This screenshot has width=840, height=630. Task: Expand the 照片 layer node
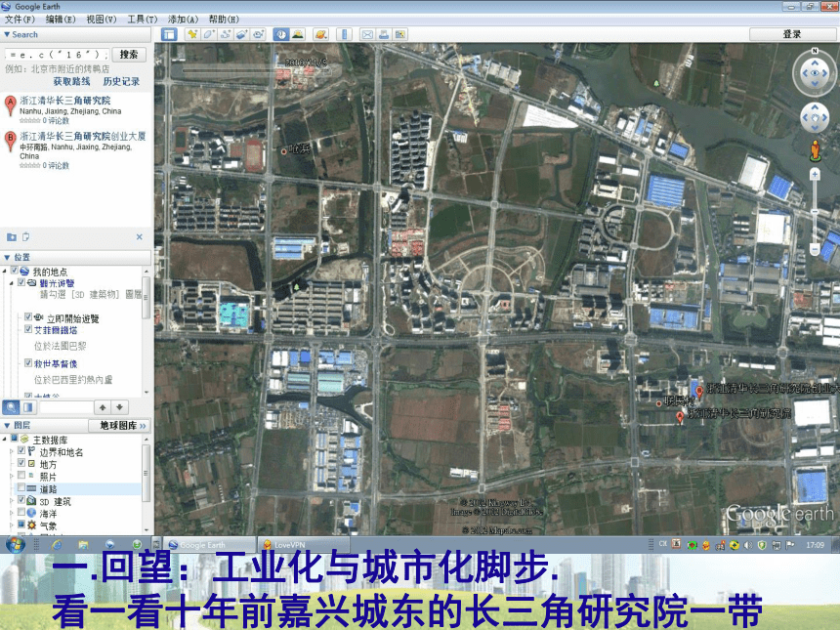coord(12,476)
